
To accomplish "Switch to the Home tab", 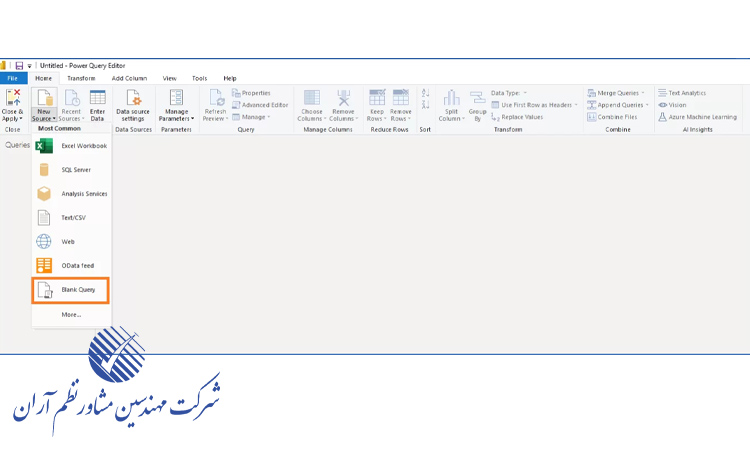I will point(44,78).
